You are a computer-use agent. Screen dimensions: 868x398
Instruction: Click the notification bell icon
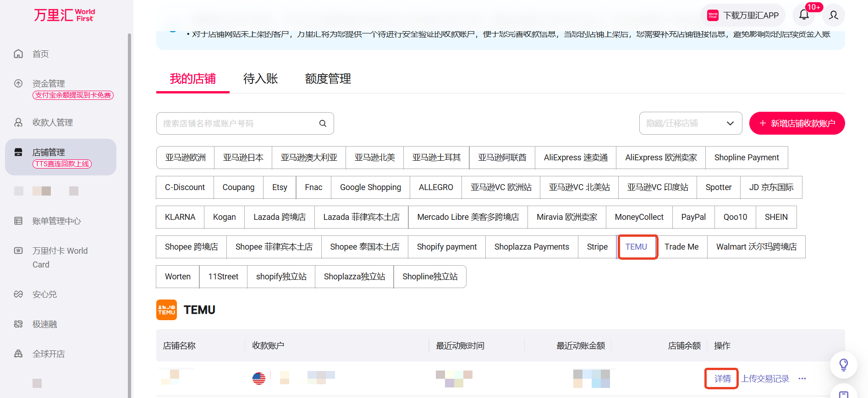coord(804,15)
